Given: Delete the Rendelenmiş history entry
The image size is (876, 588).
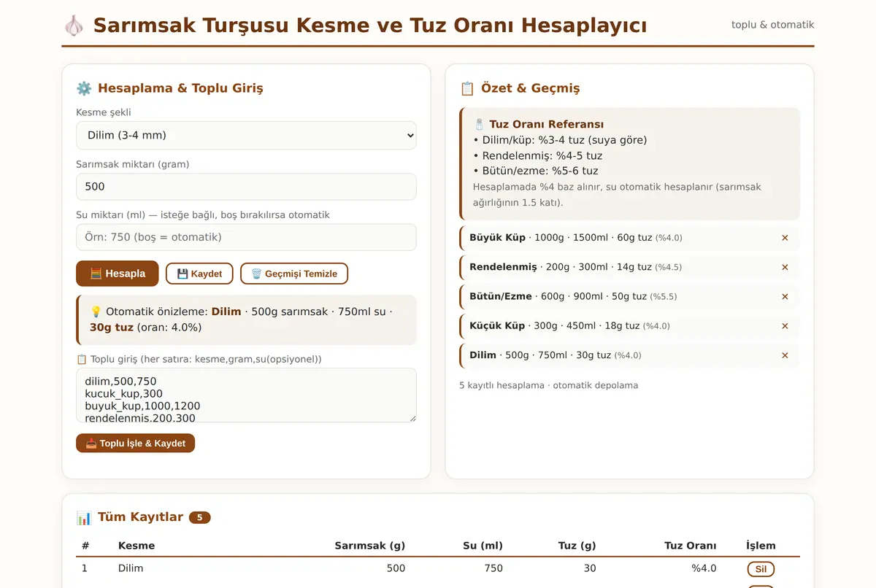Looking at the screenshot, I should tap(785, 267).
